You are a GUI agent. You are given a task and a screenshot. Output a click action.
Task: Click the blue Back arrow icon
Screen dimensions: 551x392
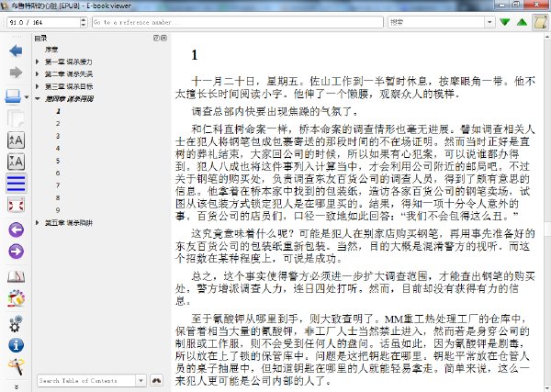point(16,50)
